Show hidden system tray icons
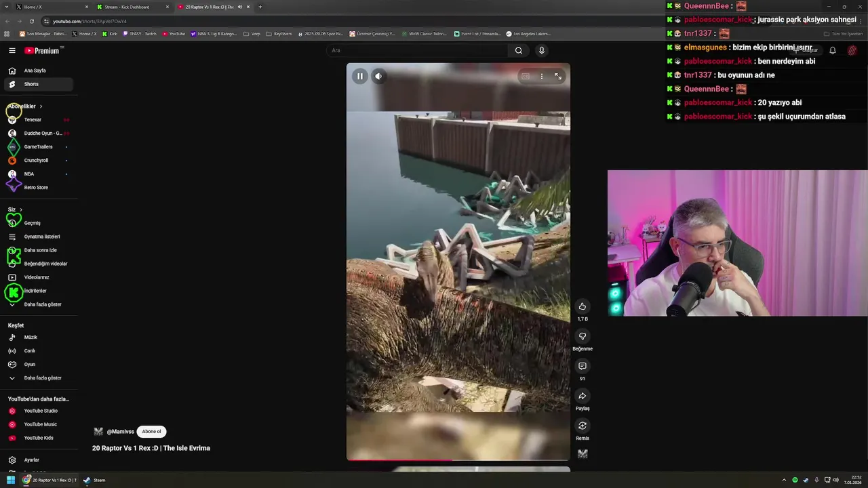 784,480
